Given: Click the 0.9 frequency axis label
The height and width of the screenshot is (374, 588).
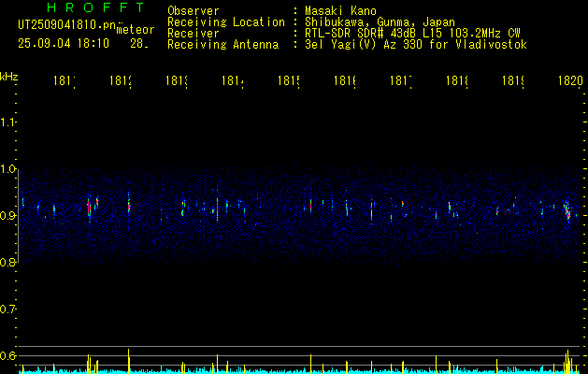Looking at the screenshot, I should (x=8, y=215).
